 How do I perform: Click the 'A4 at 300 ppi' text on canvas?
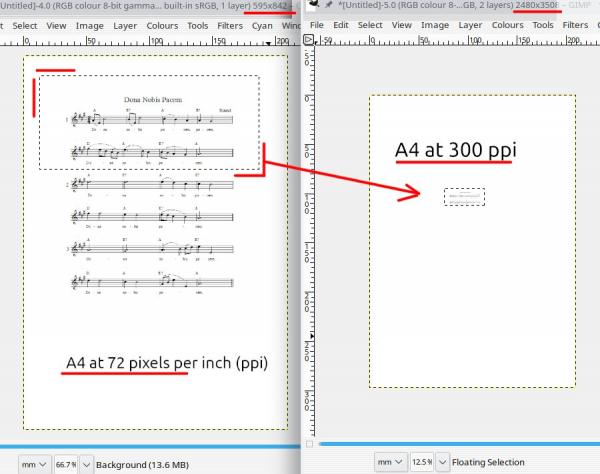coord(455,150)
